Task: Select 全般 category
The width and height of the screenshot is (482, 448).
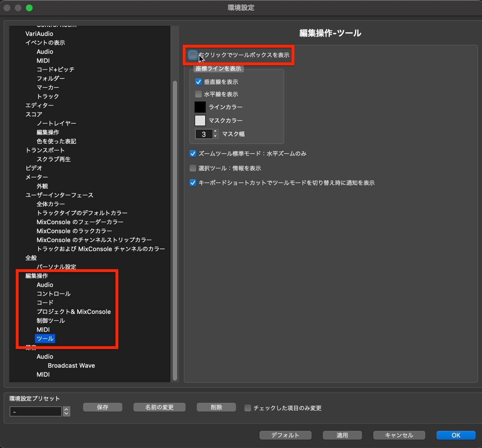Action: [31, 258]
